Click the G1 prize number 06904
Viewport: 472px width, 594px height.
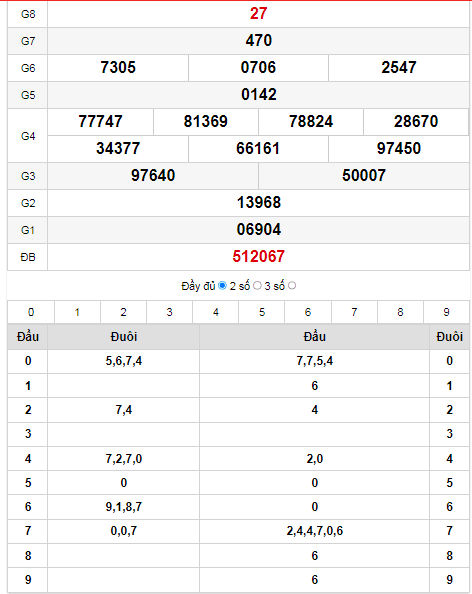[259, 230]
